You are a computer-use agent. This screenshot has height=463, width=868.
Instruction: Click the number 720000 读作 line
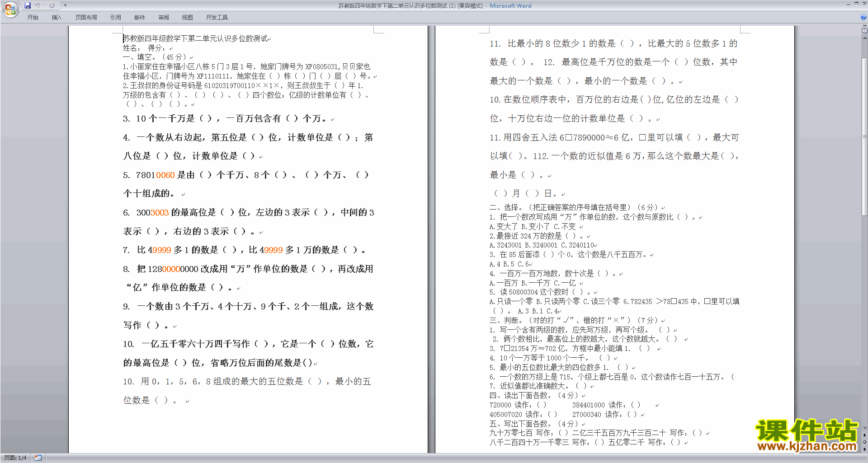518,405
